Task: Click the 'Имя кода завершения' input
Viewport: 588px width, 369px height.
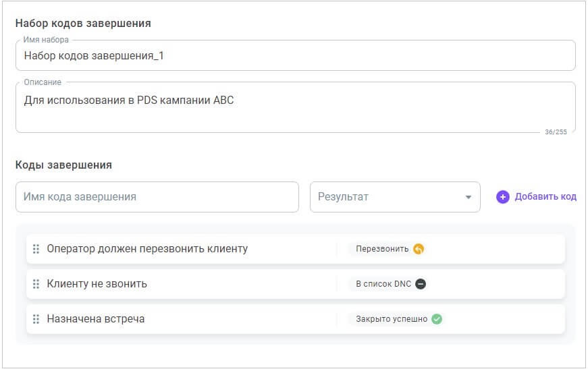Action: pyautogui.click(x=157, y=197)
